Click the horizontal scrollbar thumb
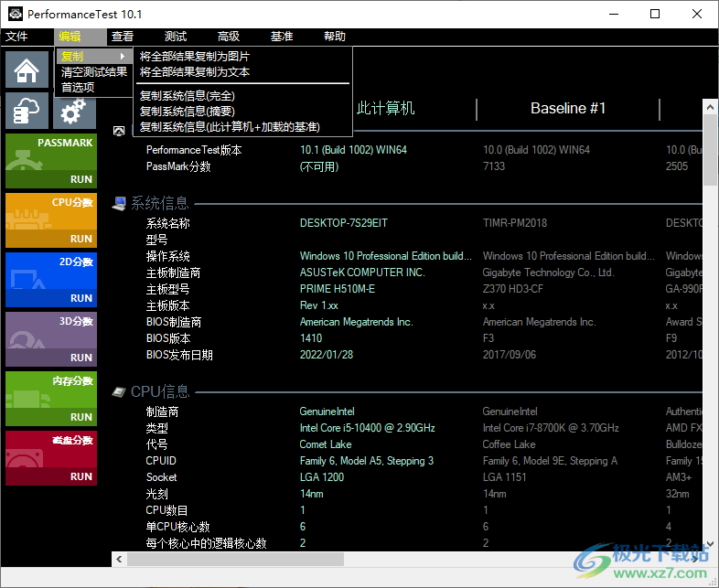The width and height of the screenshot is (719, 588). (236, 559)
